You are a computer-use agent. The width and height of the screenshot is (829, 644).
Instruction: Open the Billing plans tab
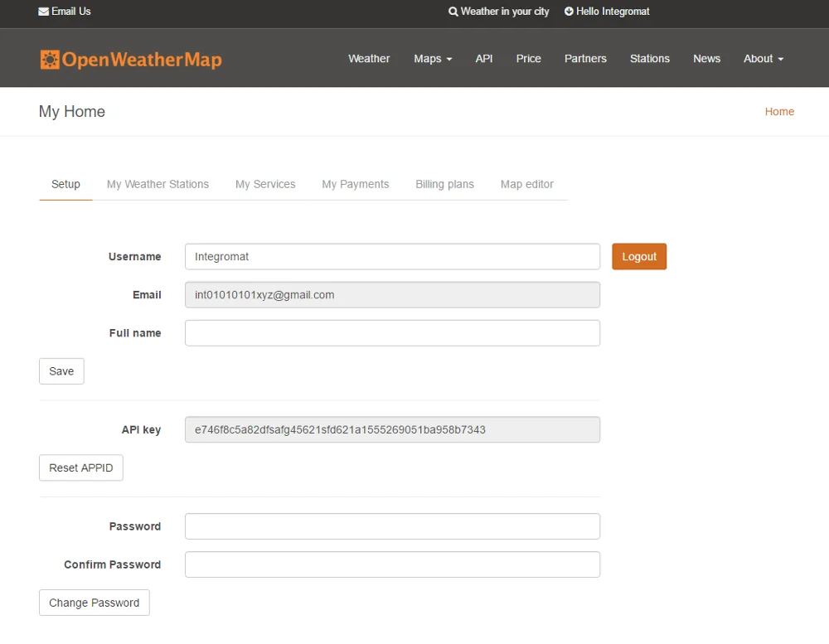(x=444, y=185)
